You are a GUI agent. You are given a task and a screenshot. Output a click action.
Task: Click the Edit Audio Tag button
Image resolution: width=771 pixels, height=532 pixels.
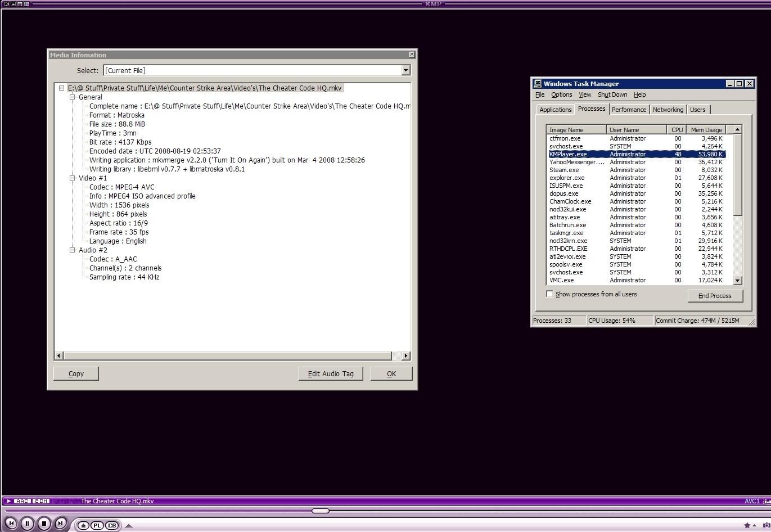[x=331, y=374]
